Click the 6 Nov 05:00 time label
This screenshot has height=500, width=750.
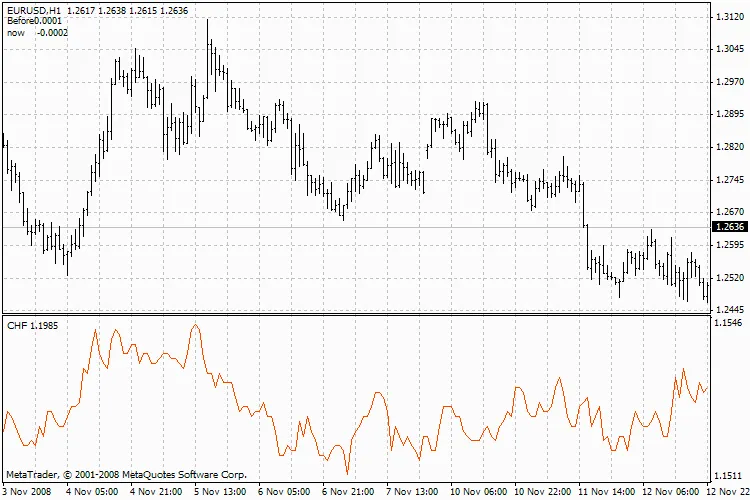tap(285, 492)
